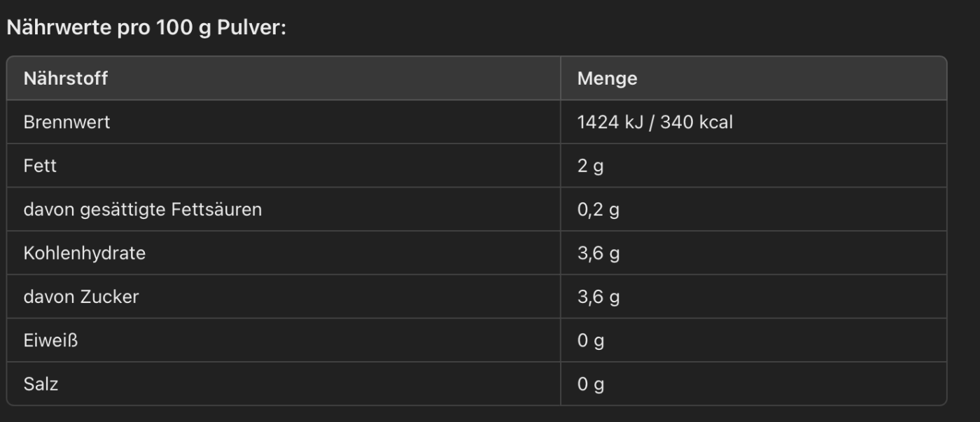The image size is (980, 422).
Task: Select the Eiweiß '0 g' value
Action: [591, 341]
